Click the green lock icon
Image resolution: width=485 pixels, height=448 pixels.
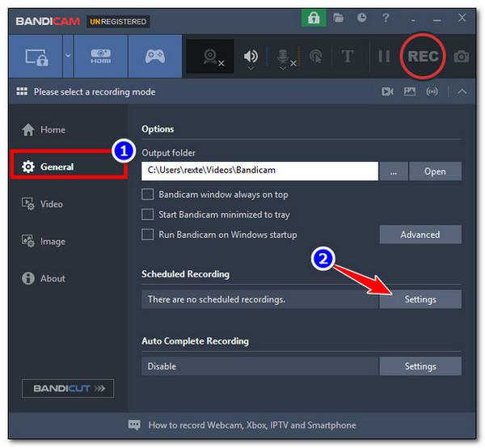point(314,18)
